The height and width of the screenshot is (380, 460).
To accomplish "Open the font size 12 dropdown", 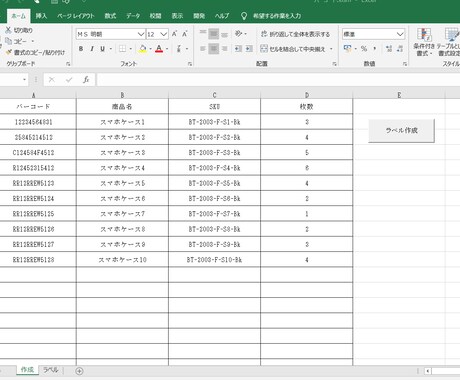I will pyautogui.click(x=163, y=34).
